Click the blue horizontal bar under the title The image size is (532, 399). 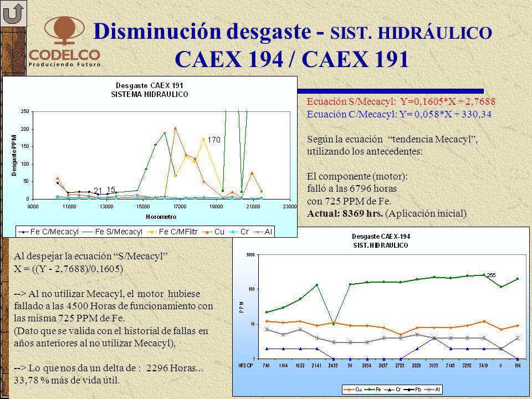click(390, 91)
